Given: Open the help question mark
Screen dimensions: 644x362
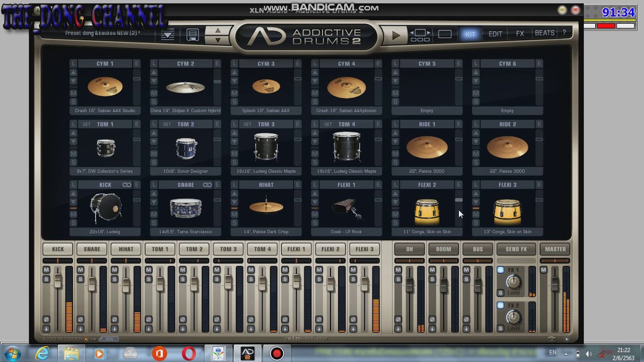Looking at the screenshot, I should [x=564, y=33].
